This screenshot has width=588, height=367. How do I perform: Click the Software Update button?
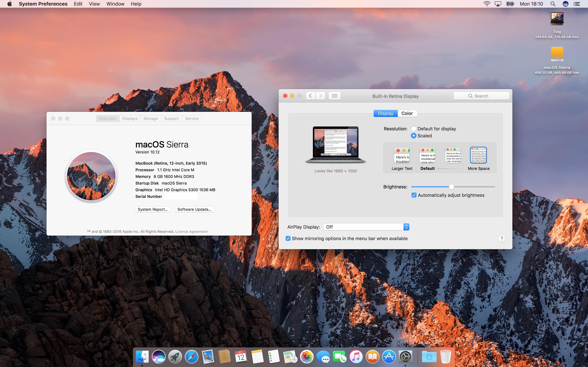(194, 209)
